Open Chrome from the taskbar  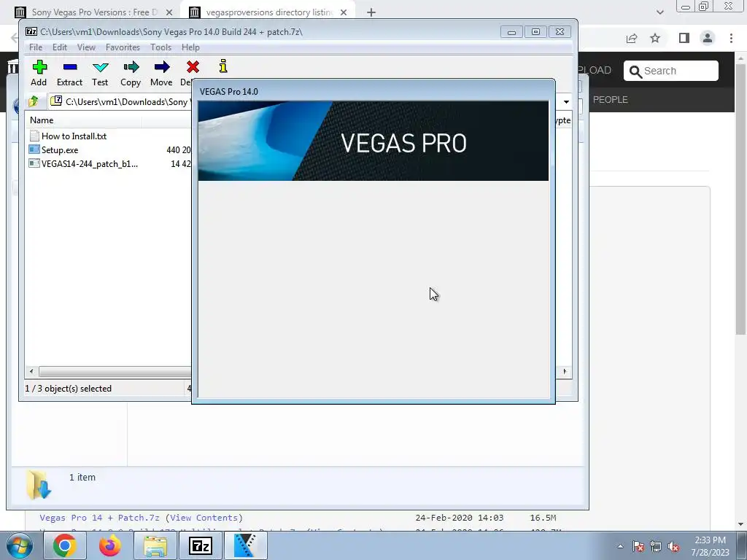click(64, 545)
